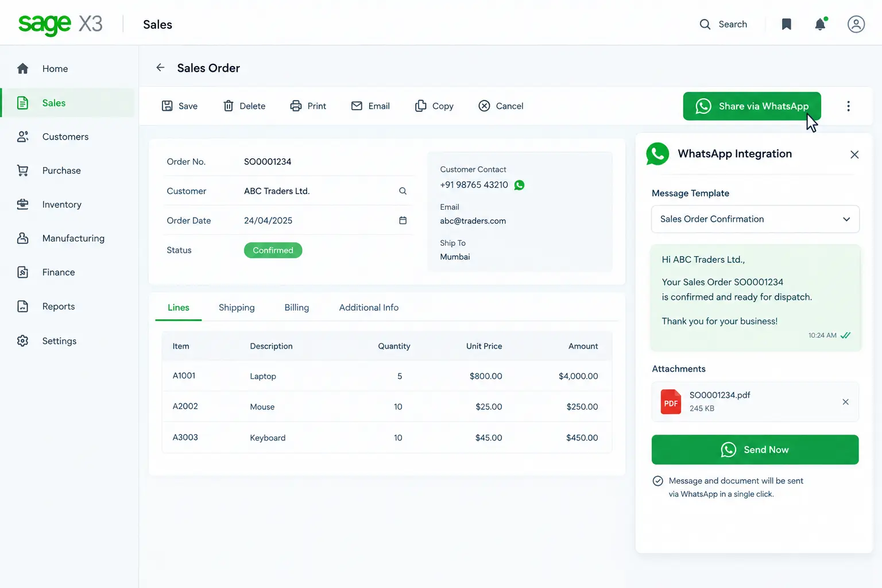This screenshot has width=882, height=588.
Task: Click the more options kebab menu
Action: point(848,106)
